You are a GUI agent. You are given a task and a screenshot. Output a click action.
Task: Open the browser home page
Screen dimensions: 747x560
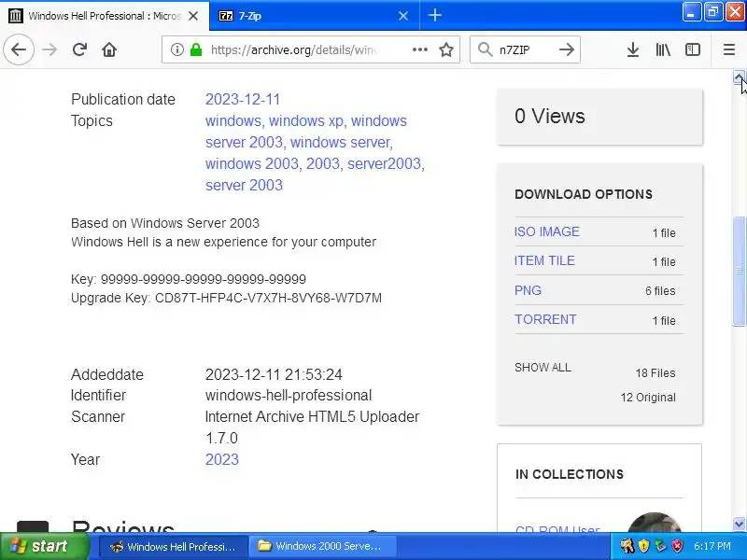click(x=109, y=49)
